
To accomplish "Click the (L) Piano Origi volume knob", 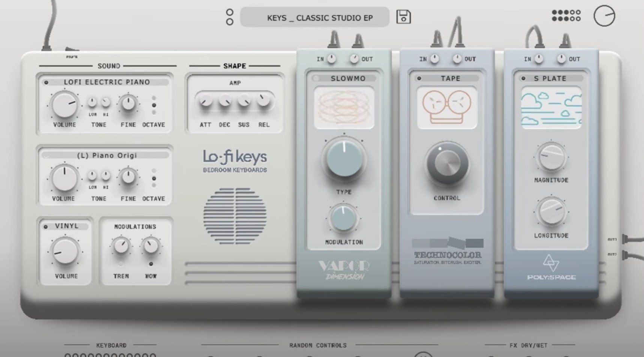I will [65, 179].
